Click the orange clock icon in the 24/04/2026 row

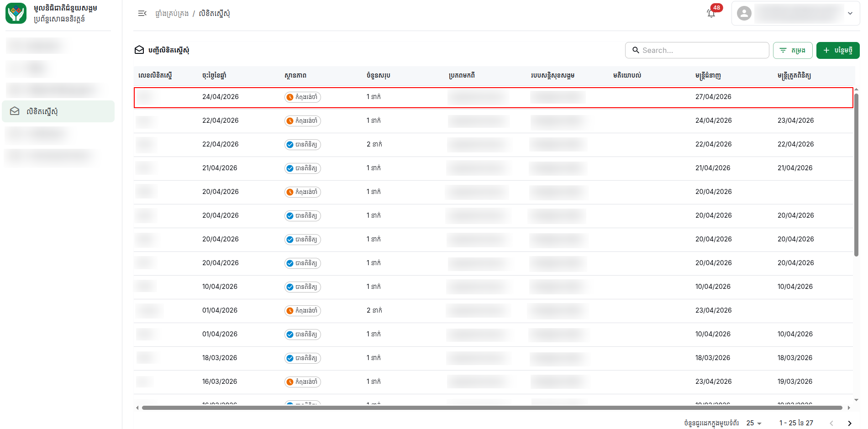290,97
